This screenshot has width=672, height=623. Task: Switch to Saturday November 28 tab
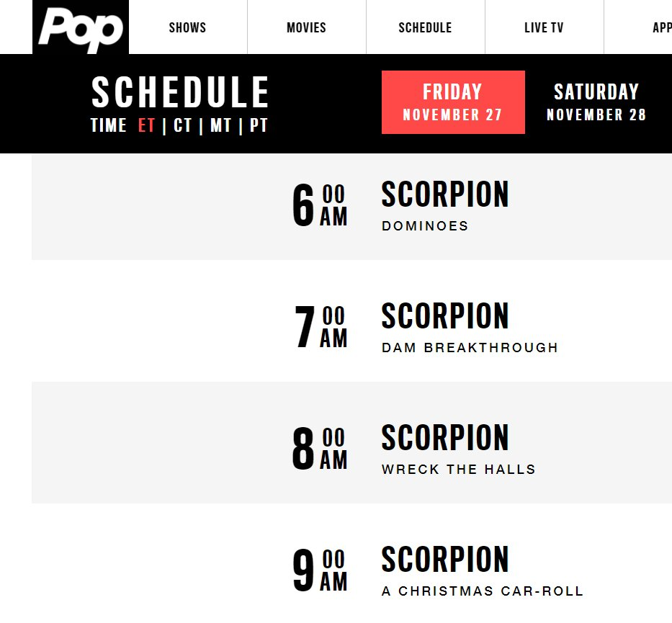[596, 102]
